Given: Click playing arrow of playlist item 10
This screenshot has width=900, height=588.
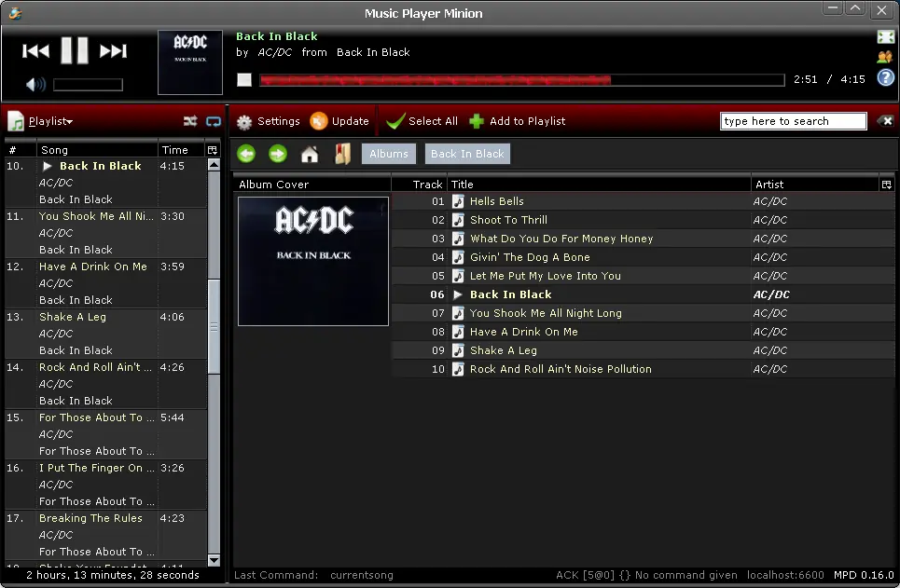Looking at the screenshot, I should [48, 166].
